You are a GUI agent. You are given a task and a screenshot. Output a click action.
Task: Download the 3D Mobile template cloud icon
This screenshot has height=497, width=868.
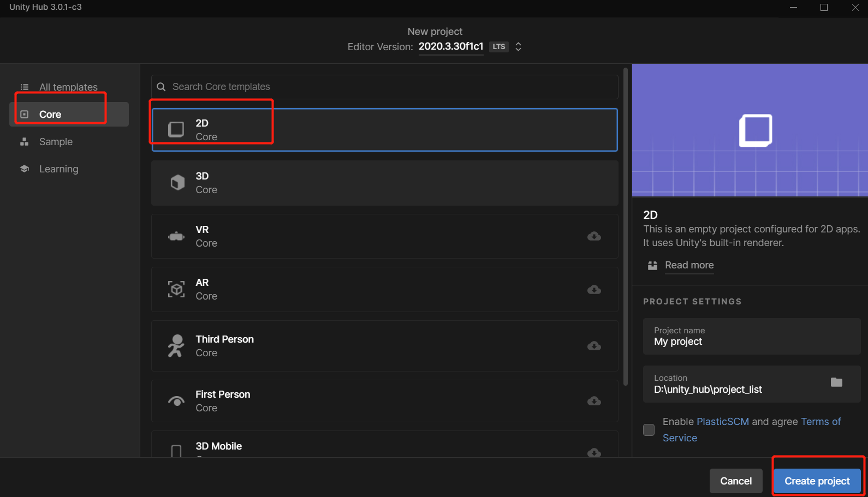point(594,452)
